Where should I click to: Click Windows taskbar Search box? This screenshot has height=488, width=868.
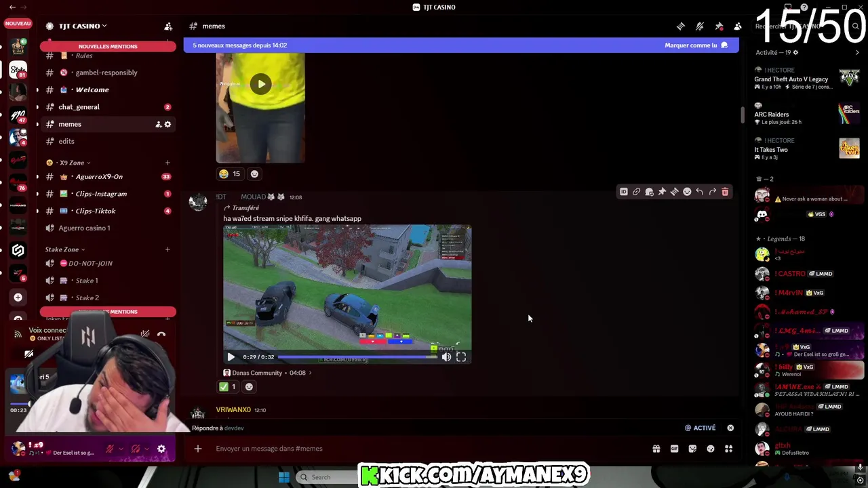point(328,477)
